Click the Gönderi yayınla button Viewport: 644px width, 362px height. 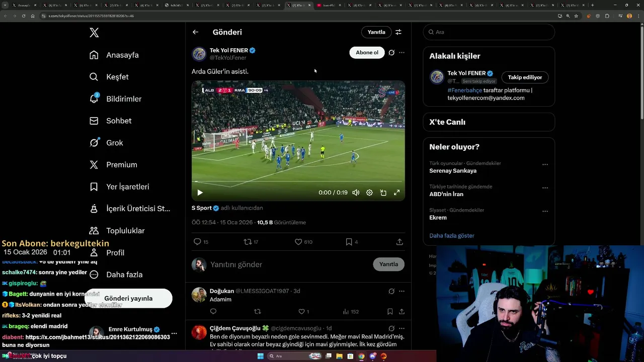click(x=128, y=298)
